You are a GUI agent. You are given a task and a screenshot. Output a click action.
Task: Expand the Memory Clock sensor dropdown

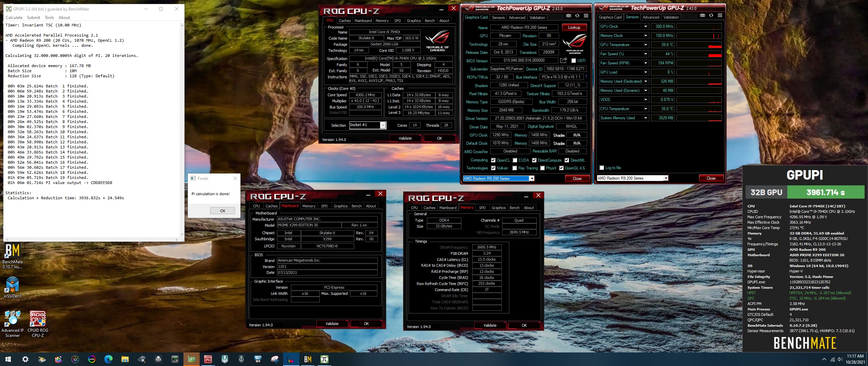tap(646, 36)
